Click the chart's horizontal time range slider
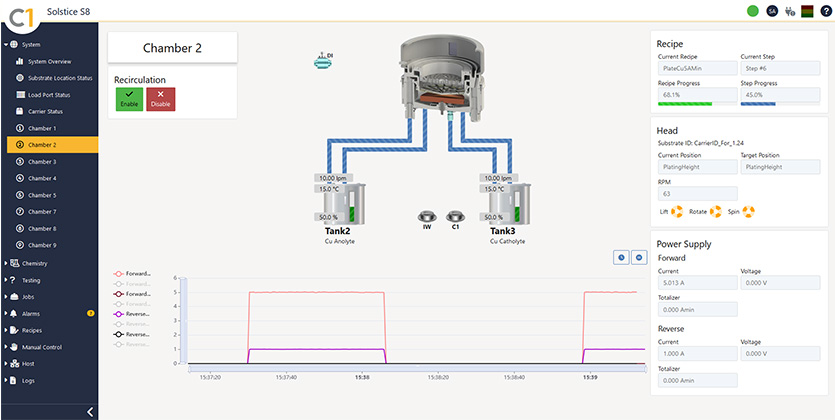Image resolution: width=835 pixels, height=420 pixels. point(417,368)
